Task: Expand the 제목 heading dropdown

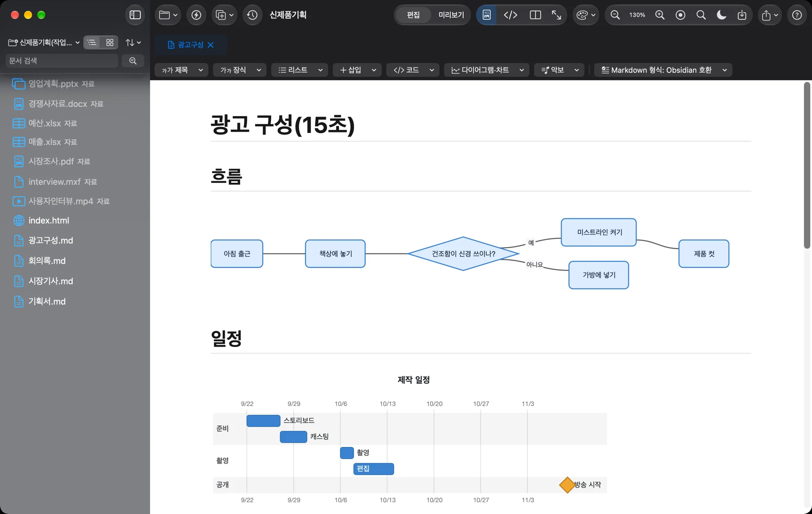Action: point(181,70)
